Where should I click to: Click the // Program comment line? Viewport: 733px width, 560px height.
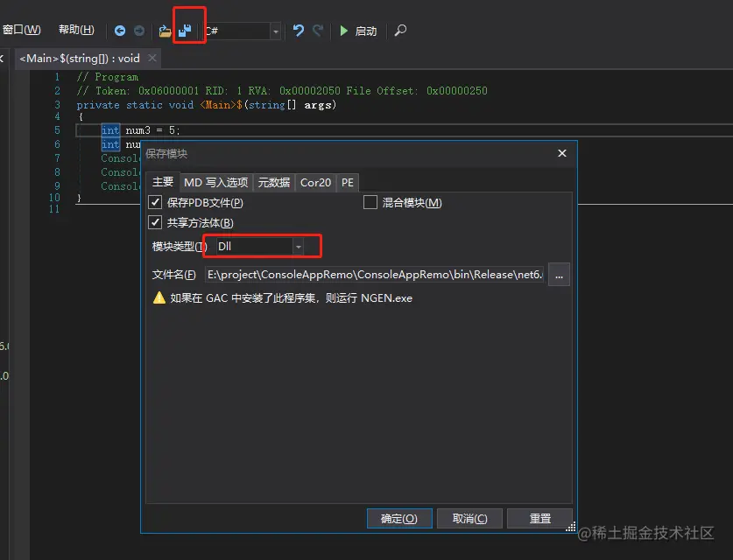point(108,77)
